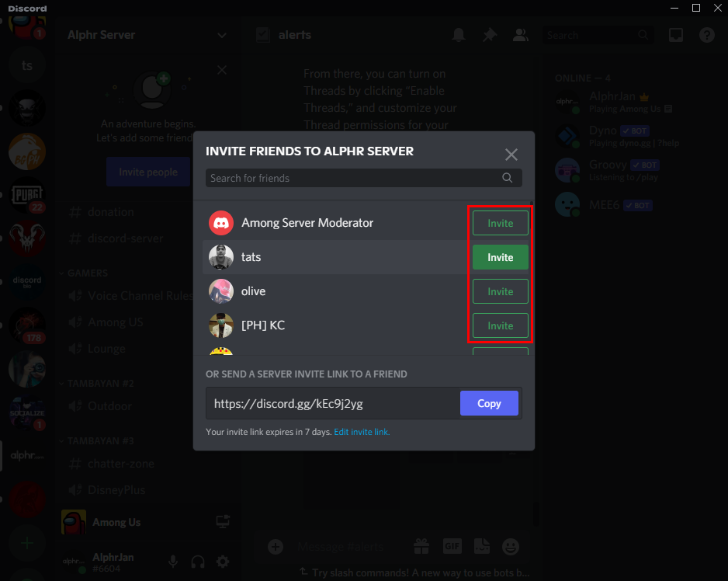Copy the server invite link
This screenshot has height=581, width=728.
pos(489,403)
